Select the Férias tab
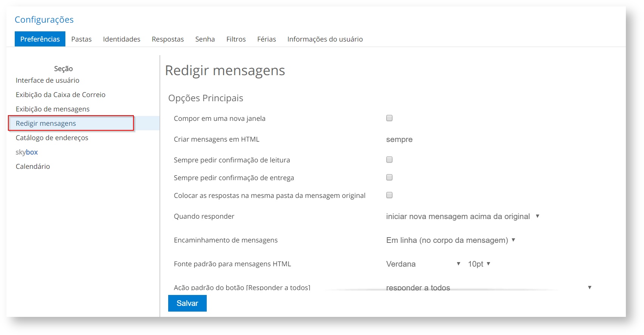Screen dimensions: 644x335 [266, 39]
